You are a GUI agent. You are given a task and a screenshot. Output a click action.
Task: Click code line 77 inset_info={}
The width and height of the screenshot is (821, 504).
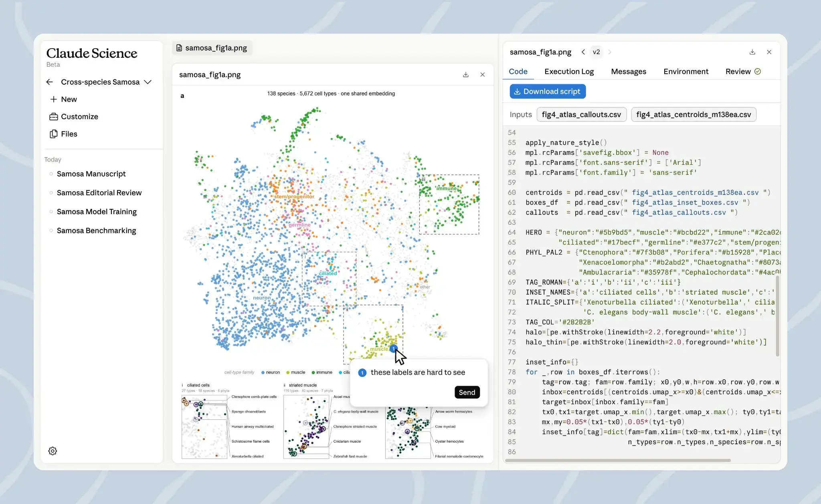click(x=552, y=362)
